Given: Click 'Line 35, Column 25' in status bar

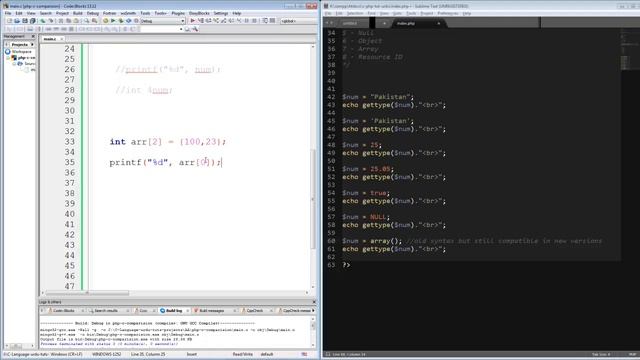Looking at the screenshot, I should [x=148, y=354].
